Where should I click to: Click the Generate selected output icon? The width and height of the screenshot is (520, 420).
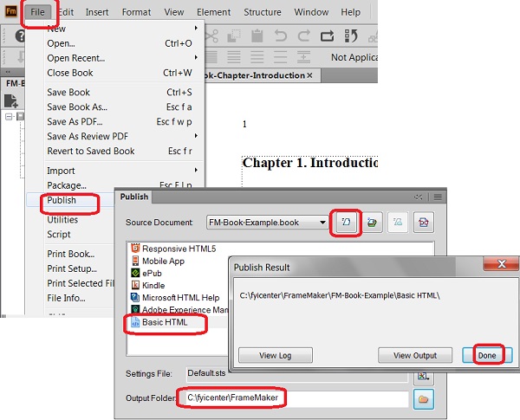pos(346,222)
